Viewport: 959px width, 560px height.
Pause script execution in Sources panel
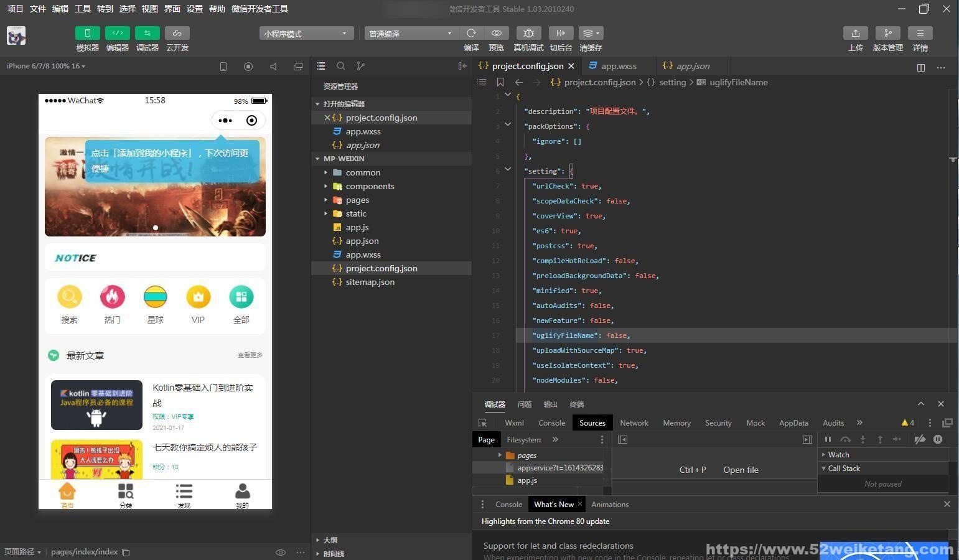coord(828,439)
